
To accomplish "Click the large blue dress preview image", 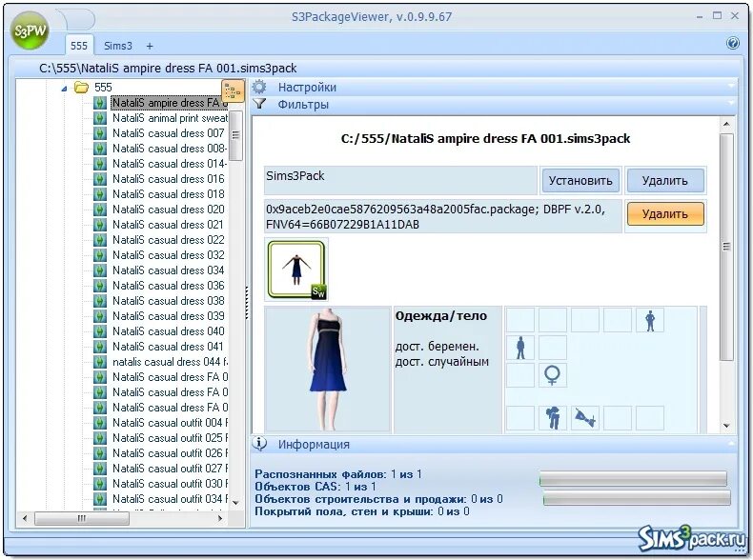I will coord(328,370).
